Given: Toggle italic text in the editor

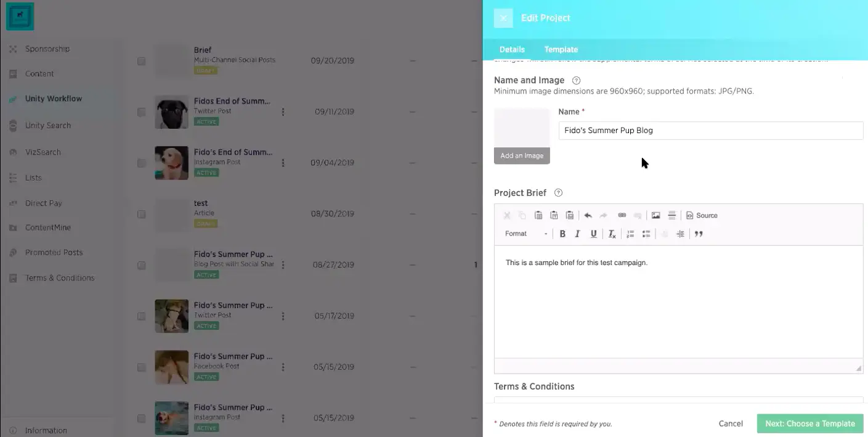Looking at the screenshot, I should pyautogui.click(x=578, y=234).
